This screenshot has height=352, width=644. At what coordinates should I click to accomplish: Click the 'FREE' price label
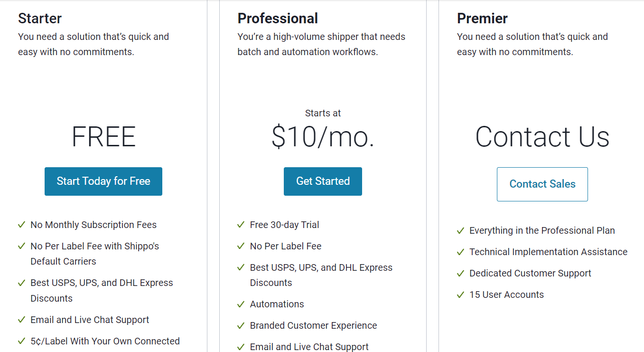(x=103, y=137)
